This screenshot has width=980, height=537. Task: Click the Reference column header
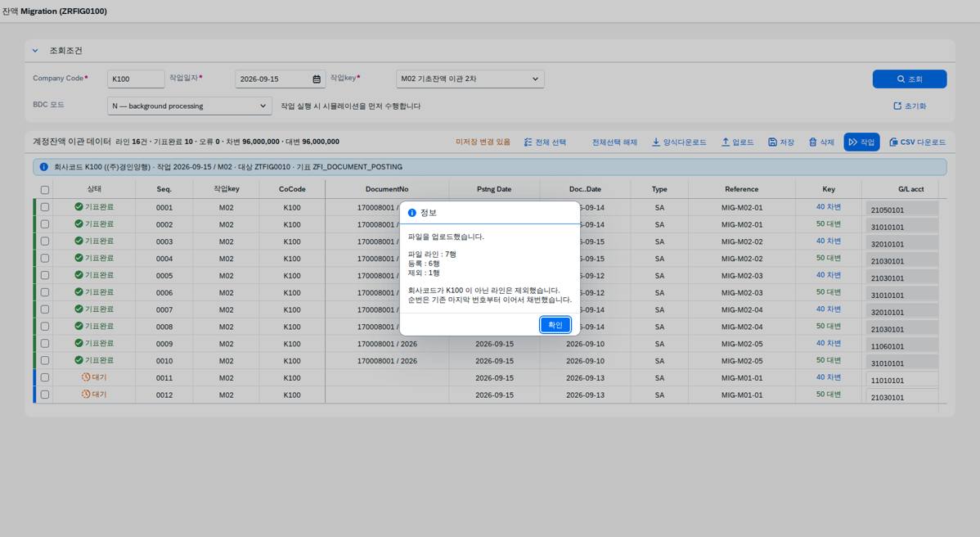[742, 189]
